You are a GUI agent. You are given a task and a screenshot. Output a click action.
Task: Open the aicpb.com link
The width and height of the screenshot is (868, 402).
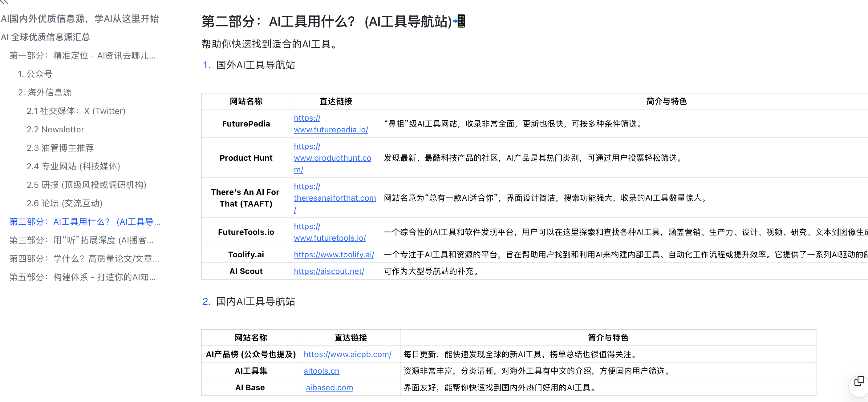click(347, 354)
